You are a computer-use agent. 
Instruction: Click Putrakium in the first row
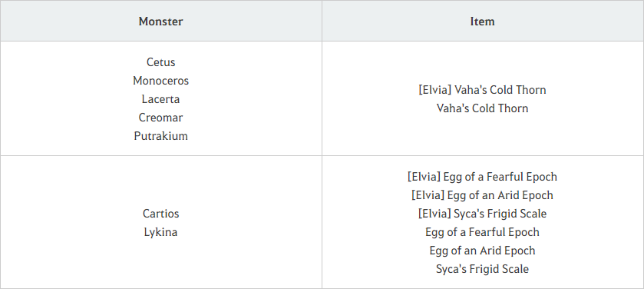coord(160,136)
